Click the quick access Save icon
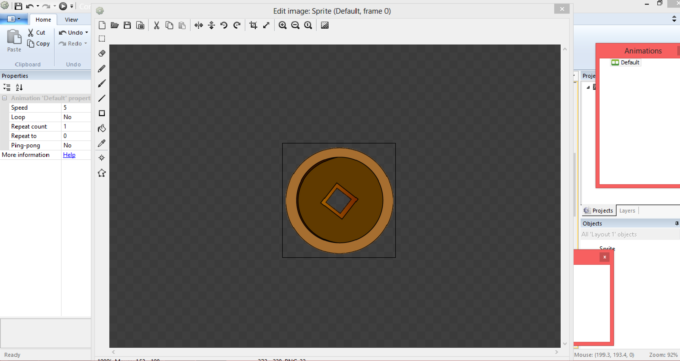This screenshot has width=680, height=361. click(19, 6)
